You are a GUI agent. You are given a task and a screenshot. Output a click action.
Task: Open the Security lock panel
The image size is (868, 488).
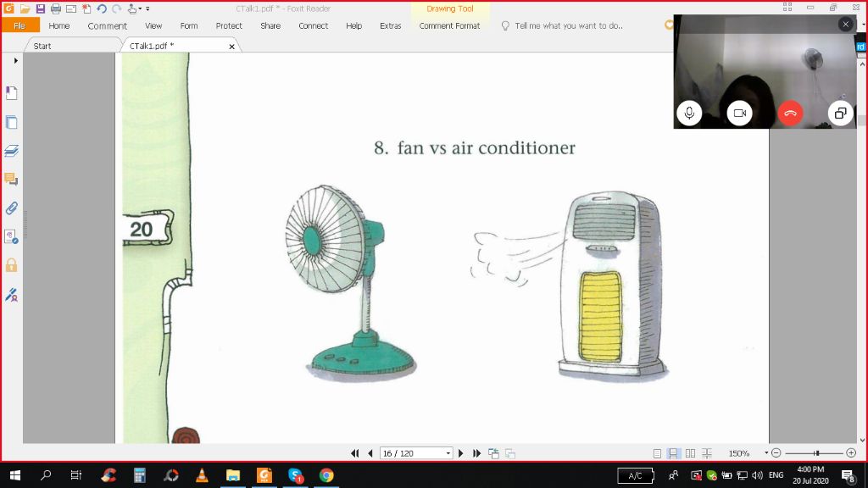[11, 265]
